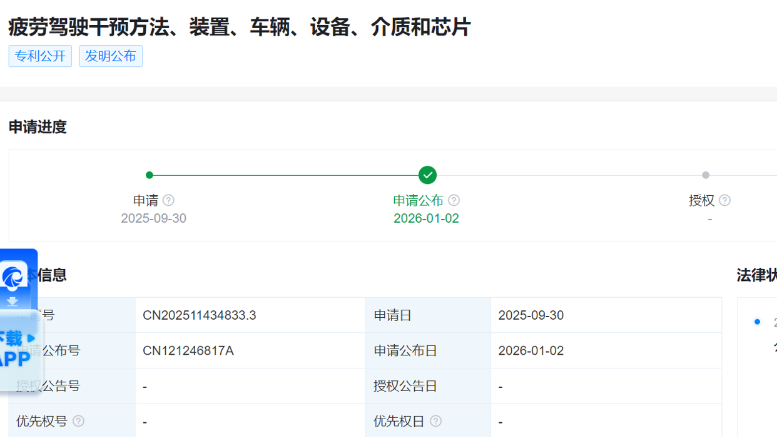Click the gray dot marking 授权 step
Image resolution: width=777 pixels, height=437 pixels.
705,175
